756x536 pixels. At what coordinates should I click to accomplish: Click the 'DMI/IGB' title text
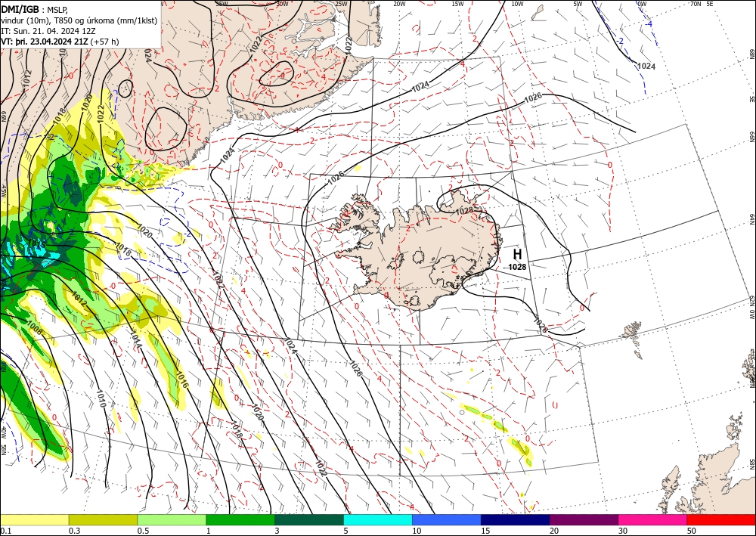pyautogui.click(x=20, y=9)
